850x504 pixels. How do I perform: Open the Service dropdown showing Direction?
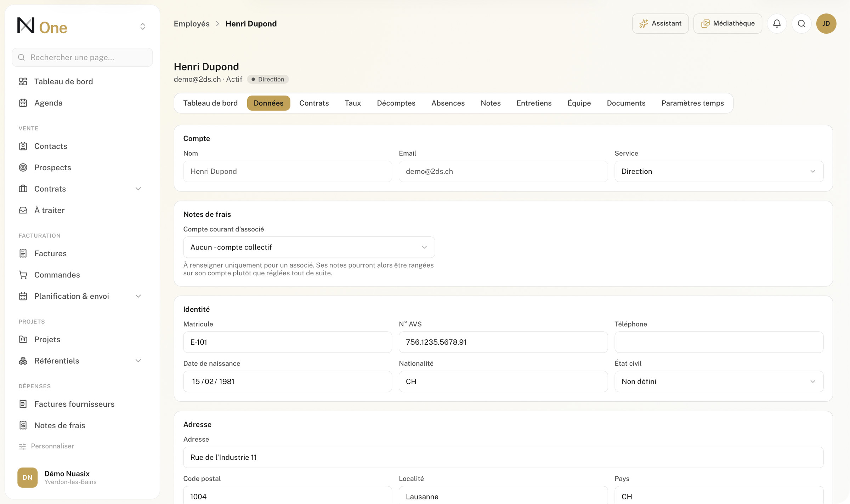point(719,171)
